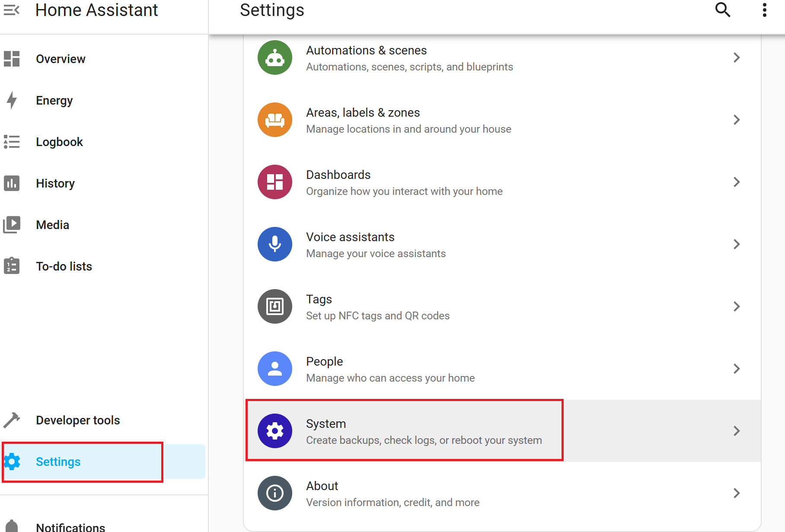
Task: Click the orange Areas sofa icon
Action: 275,120
